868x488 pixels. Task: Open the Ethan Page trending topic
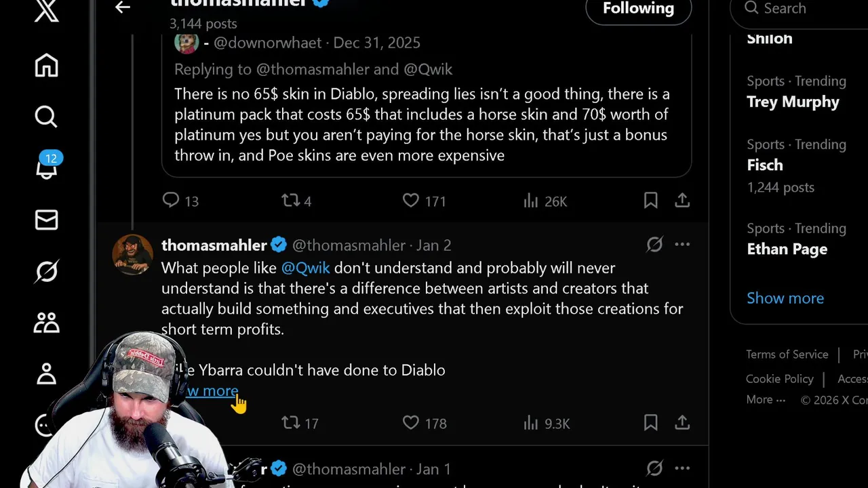787,249
